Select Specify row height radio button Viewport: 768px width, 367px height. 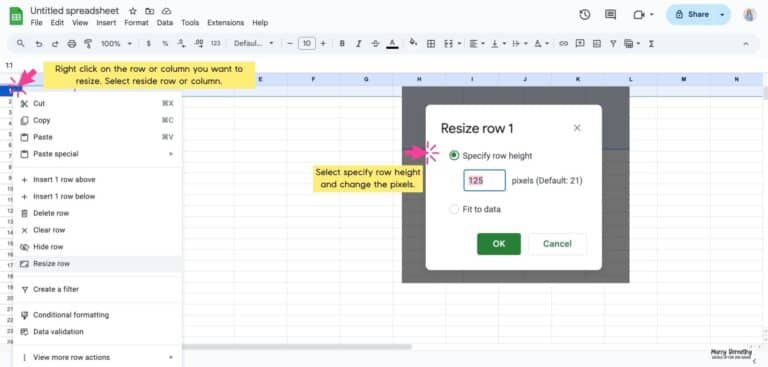click(x=454, y=156)
